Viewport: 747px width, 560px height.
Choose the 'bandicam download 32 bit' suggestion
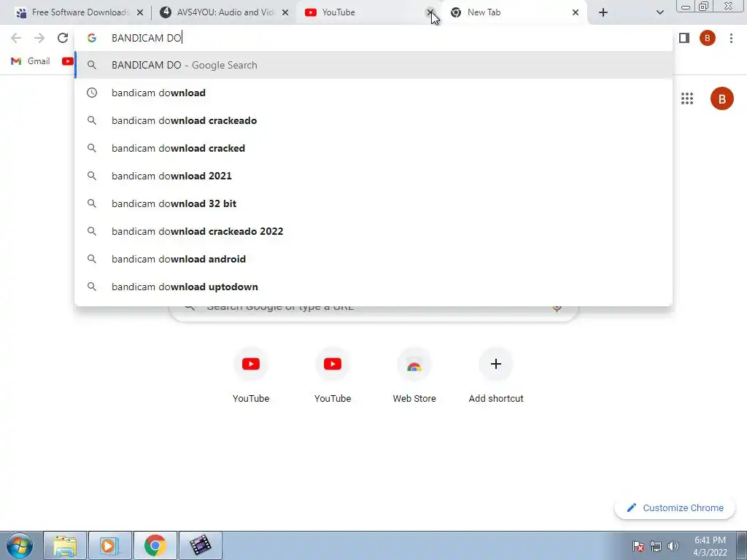point(373,203)
